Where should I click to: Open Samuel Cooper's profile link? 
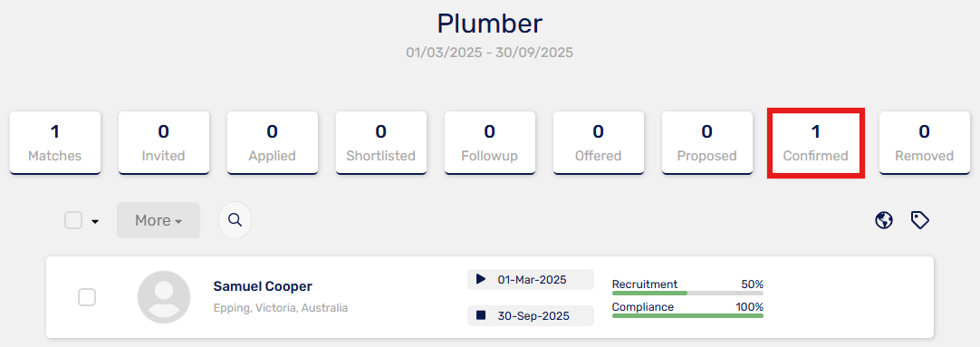(263, 286)
